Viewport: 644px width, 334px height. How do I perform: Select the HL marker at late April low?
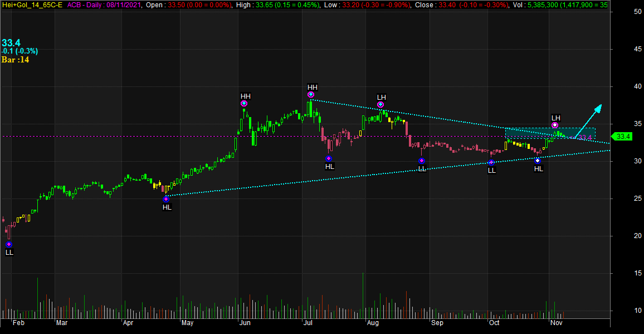[165, 199]
